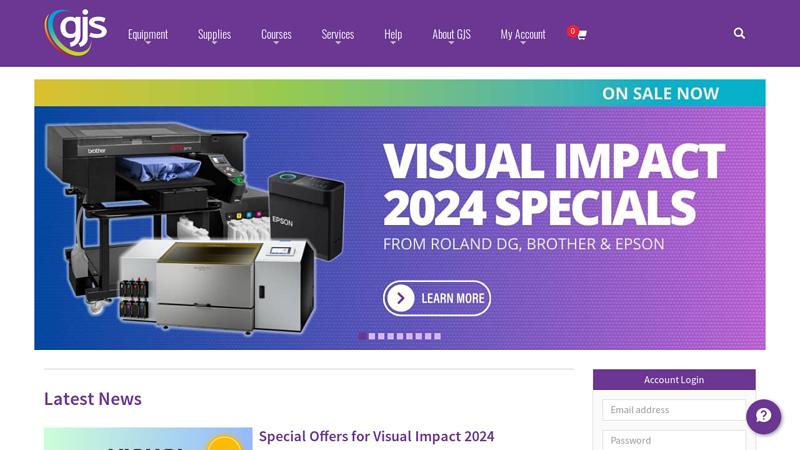Open the My Account menu

point(522,35)
